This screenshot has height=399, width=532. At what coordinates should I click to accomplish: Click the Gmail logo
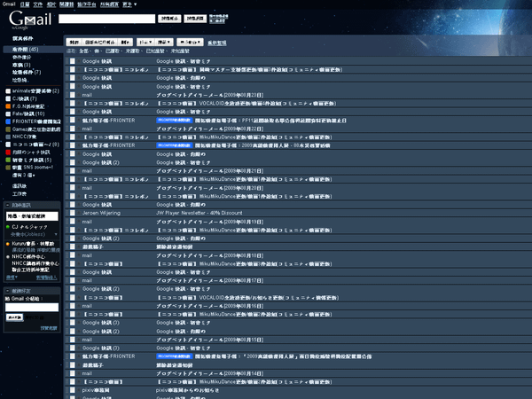click(x=30, y=19)
